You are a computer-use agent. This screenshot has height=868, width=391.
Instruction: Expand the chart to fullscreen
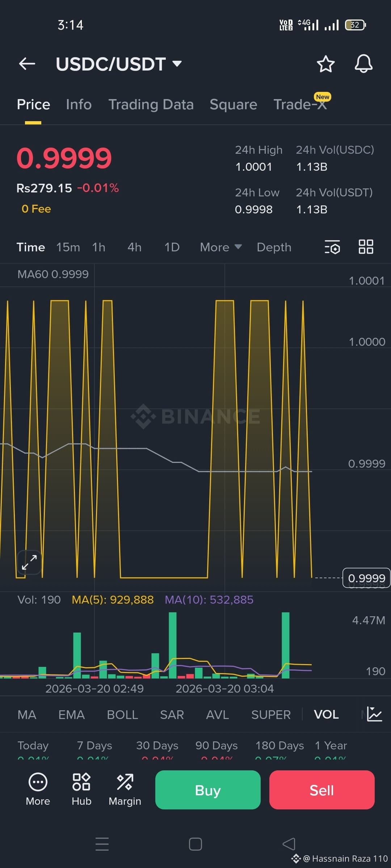point(29,562)
